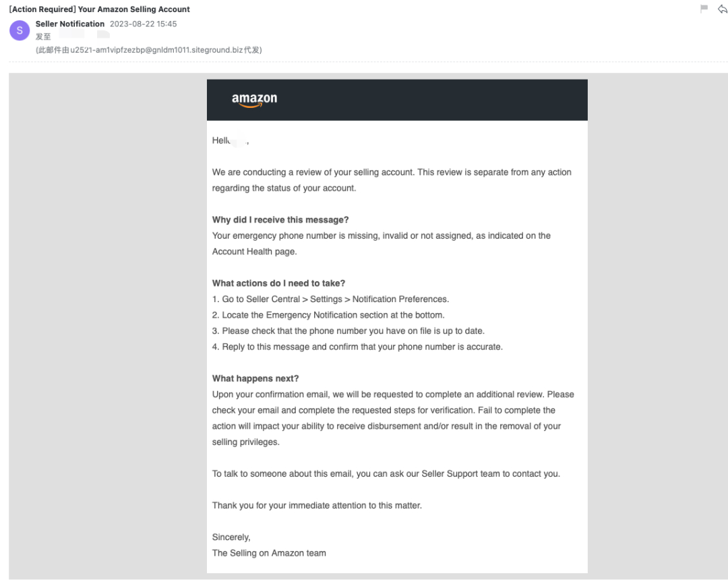
Task: Click the purple sender avatar "S"
Action: (20, 30)
